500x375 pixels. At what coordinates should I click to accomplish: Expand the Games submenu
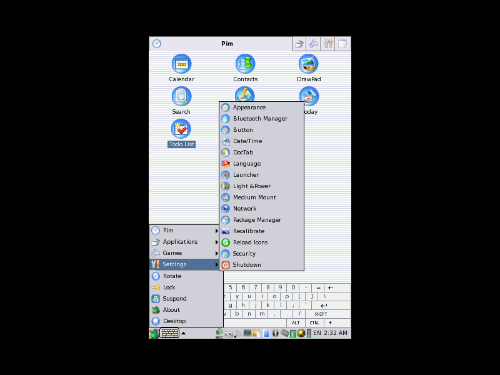[184, 253]
